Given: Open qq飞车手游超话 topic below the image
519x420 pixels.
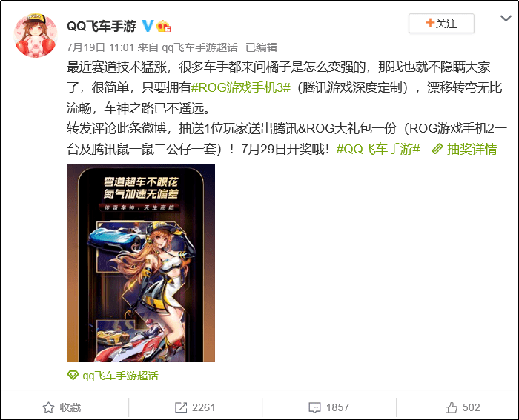Looking at the screenshot, I should (x=120, y=376).
